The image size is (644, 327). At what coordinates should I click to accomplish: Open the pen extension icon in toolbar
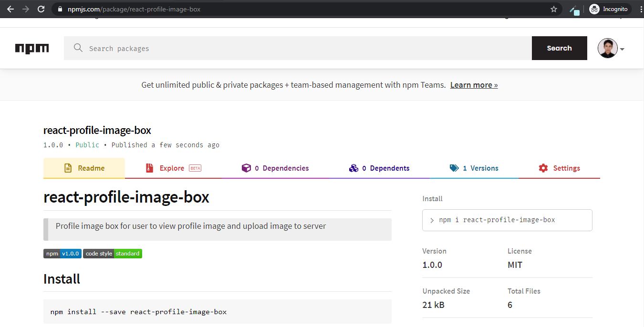click(575, 10)
